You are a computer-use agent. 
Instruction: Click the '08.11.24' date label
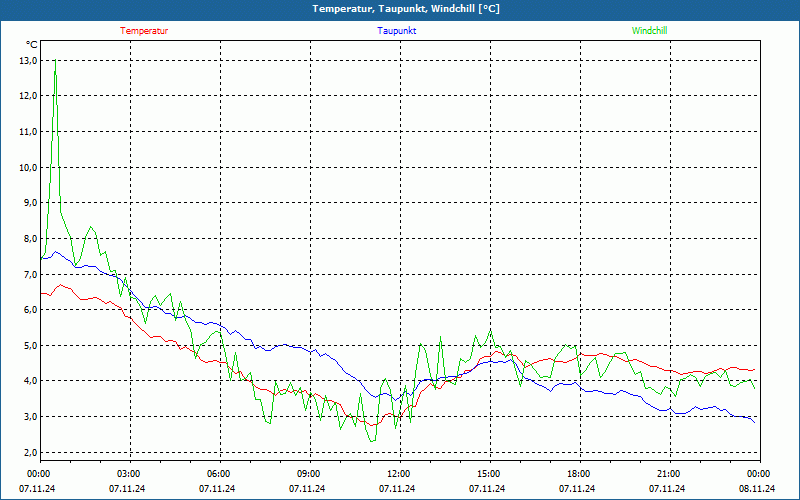click(757, 489)
